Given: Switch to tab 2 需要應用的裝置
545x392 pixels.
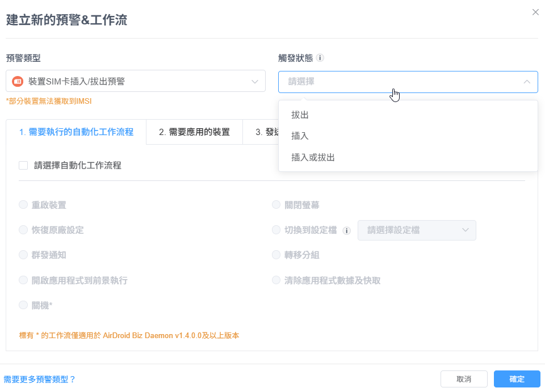Looking at the screenshot, I should coord(194,132).
